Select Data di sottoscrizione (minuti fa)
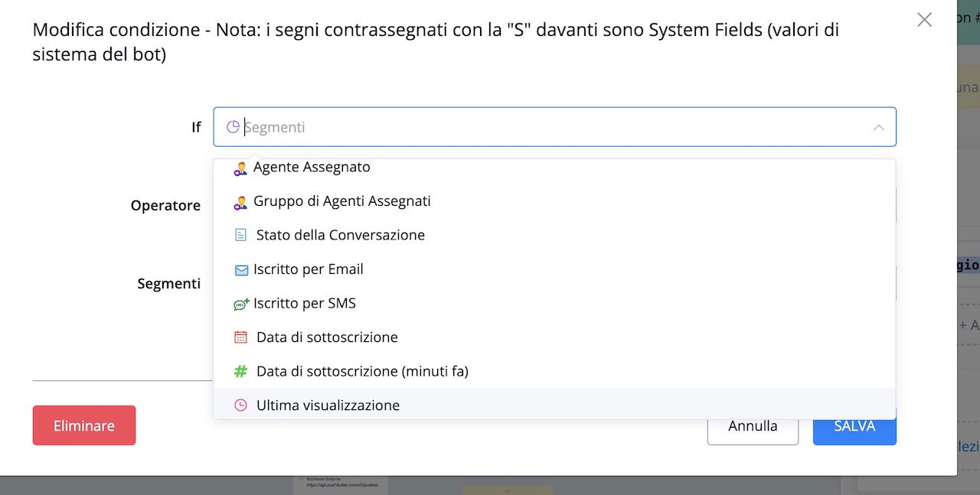 pos(362,372)
